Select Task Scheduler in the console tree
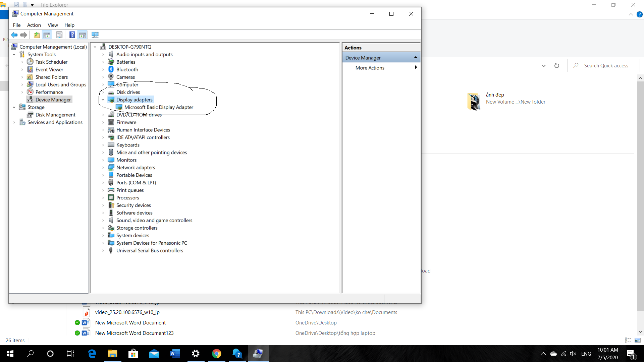Image resolution: width=644 pixels, height=362 pixels. pyautogui.click(x=51, y=62)
